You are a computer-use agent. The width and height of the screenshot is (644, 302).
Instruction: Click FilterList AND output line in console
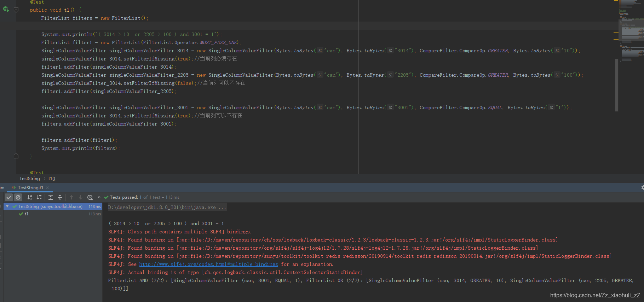[370, 280]
